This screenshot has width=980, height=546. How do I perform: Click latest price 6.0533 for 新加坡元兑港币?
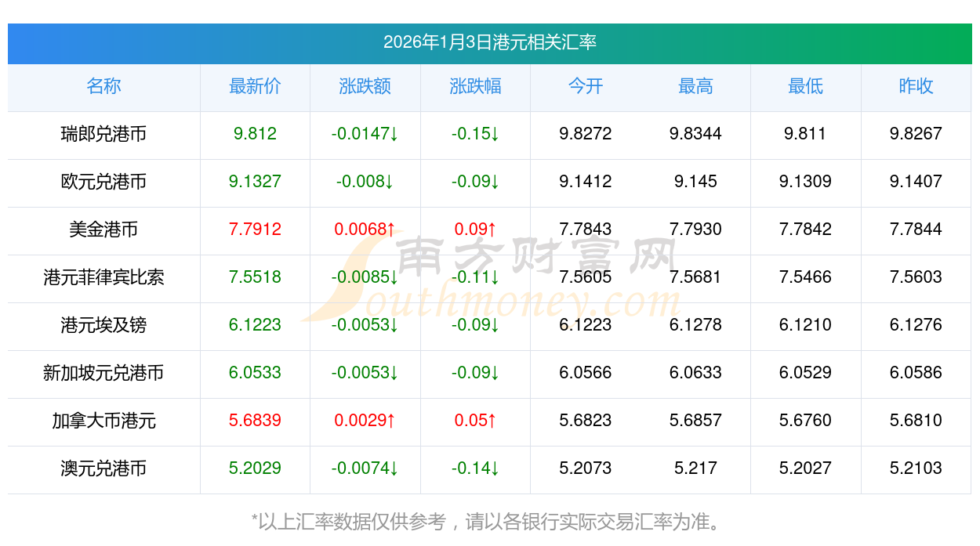click(255, 373)
